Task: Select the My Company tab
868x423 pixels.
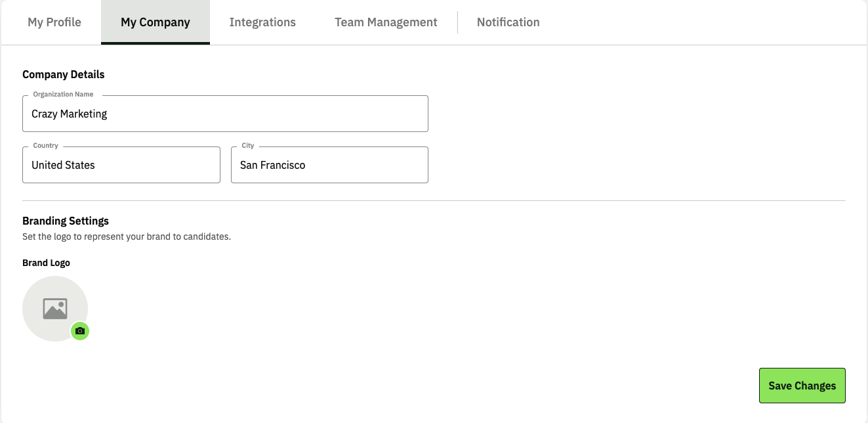Action: [x=155, y=22]
